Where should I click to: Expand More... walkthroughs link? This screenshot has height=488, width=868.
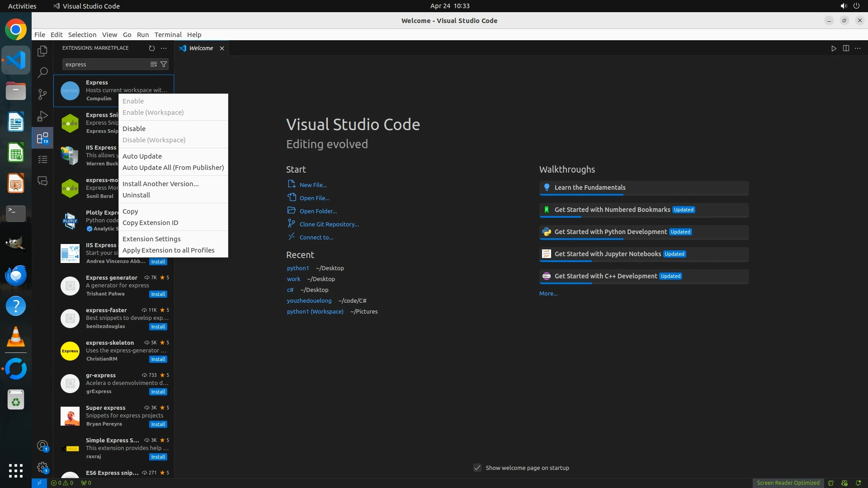548,293
